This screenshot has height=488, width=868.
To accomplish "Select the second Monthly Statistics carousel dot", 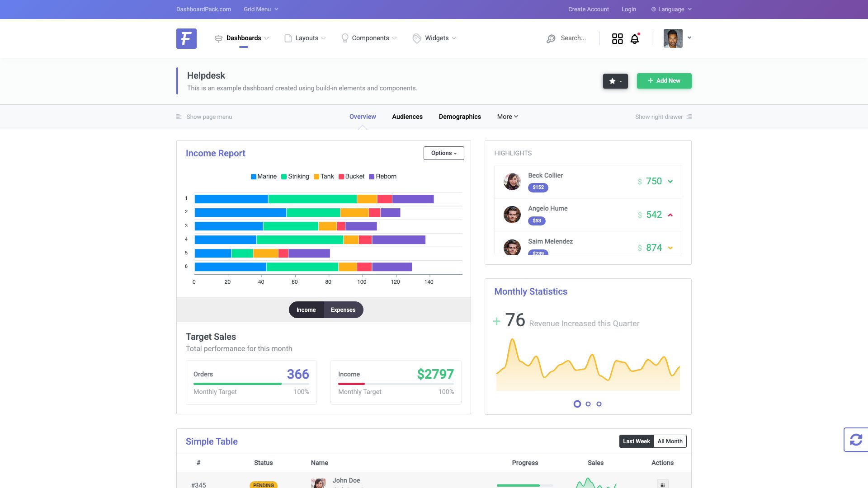I will click(588, 404).
